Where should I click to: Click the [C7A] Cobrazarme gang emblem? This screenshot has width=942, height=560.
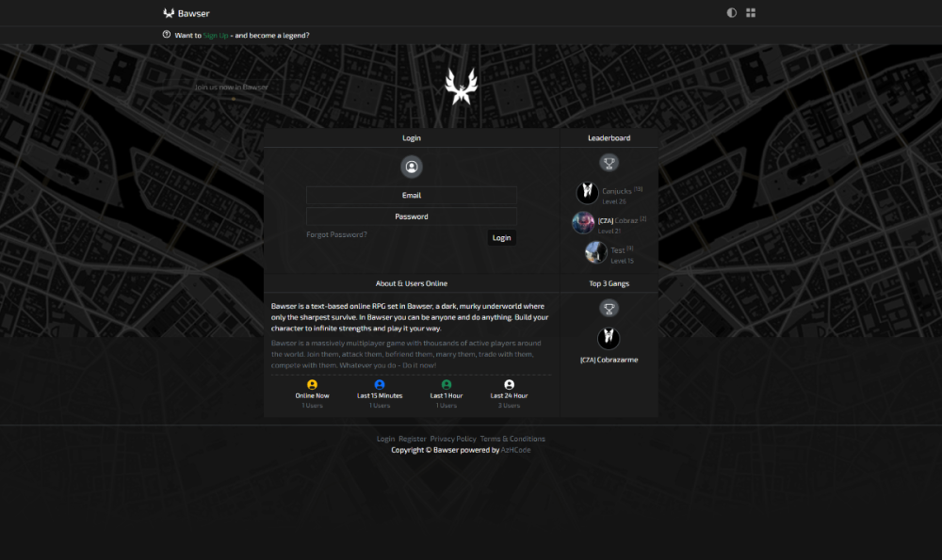609,339
